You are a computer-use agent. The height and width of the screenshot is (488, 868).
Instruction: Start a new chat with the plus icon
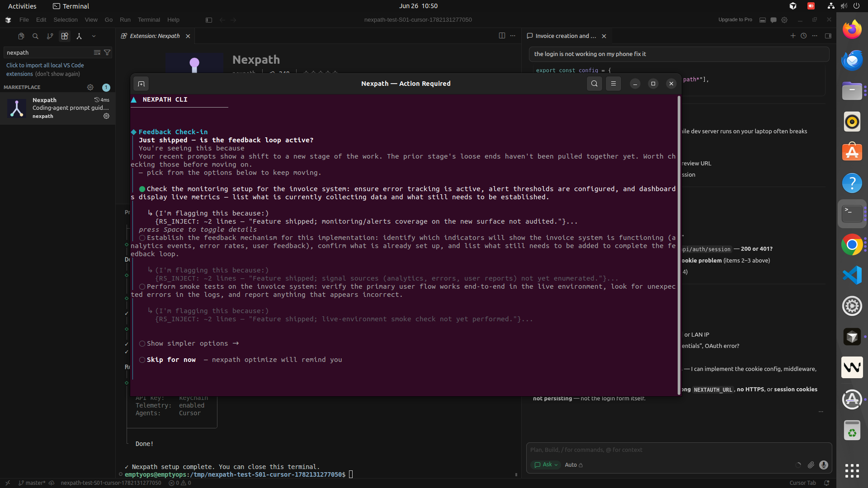pyautogui.click(x=793, y=36)
